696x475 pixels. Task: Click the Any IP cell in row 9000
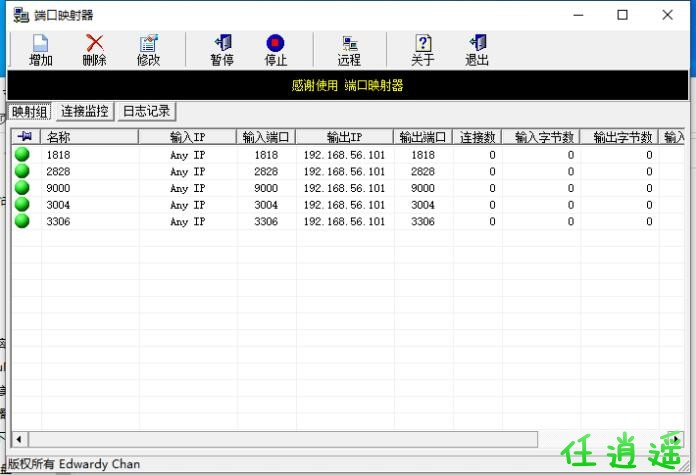[x=188, y=188]
